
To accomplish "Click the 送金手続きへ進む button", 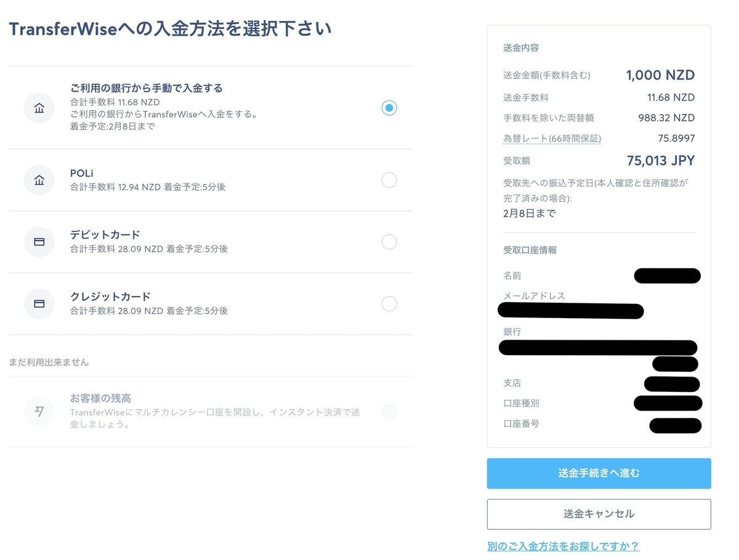I will tap(599, 473).
